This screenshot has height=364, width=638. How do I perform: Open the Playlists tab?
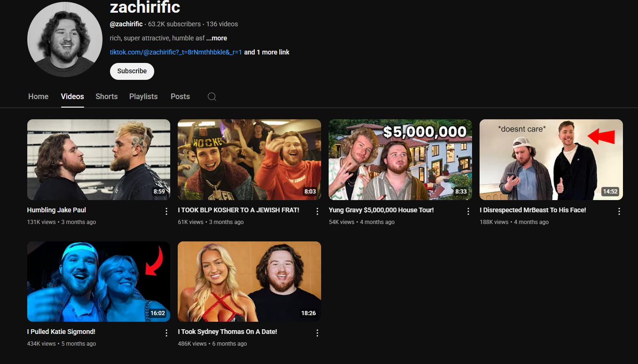[x=143, y=96]
